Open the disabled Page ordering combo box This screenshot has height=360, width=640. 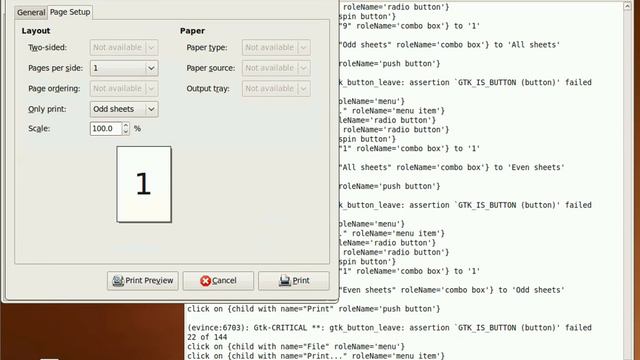click(124, 89)
